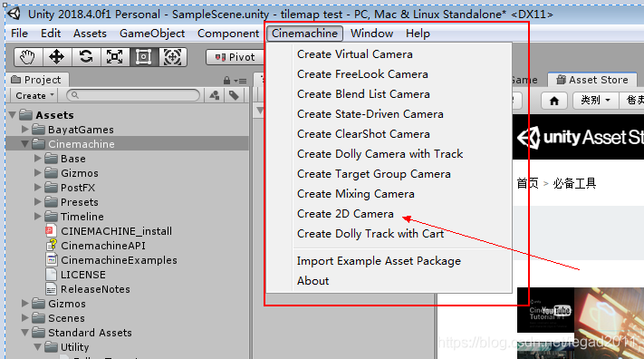
Task: Click the Asset Store home button
Action: pos(554,101)
